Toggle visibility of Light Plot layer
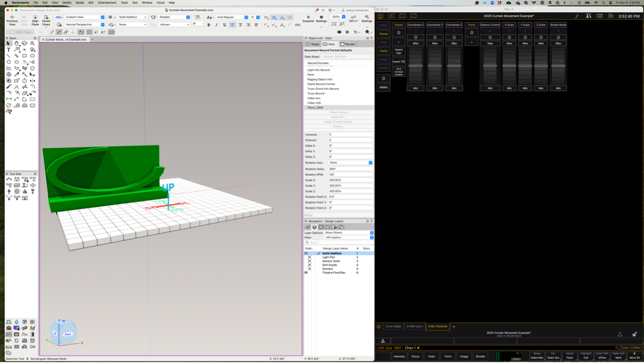 [309, 257]
